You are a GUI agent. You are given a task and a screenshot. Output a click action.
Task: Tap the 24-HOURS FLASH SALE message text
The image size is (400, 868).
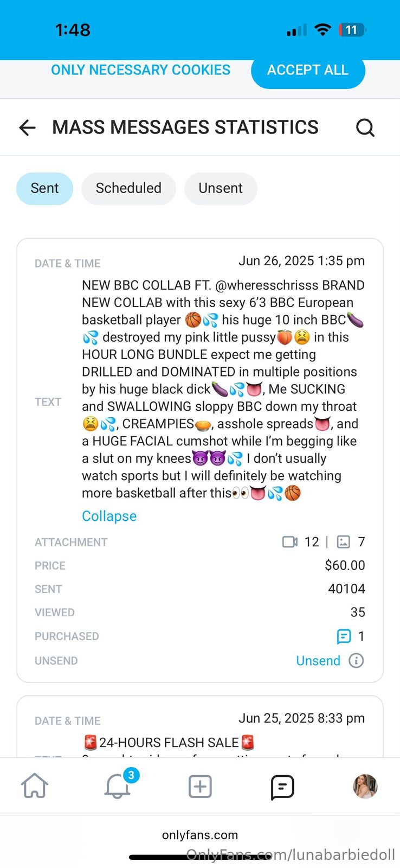[x=169, y=743]
